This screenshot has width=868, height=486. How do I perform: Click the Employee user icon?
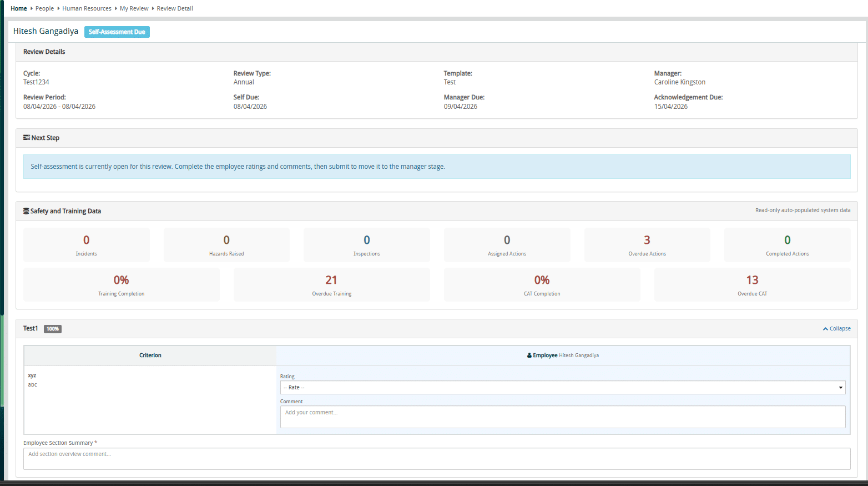[529, 355]
